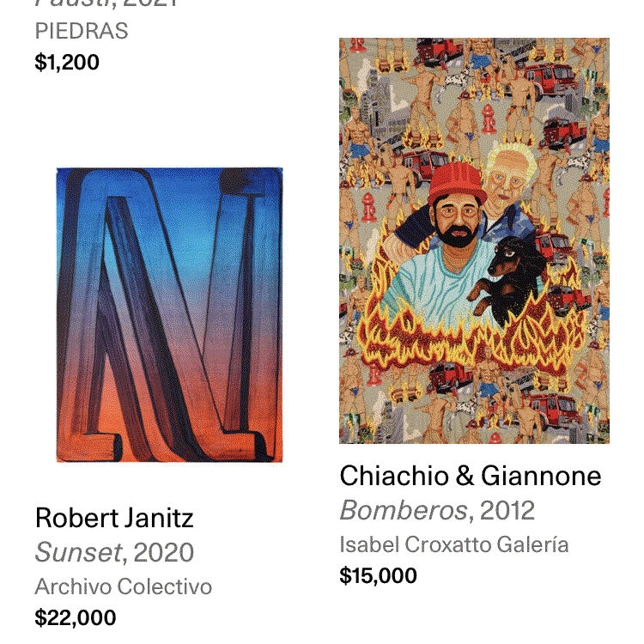
Task: Click artist name Chiachio & Giannone
Action: (470, 476)
